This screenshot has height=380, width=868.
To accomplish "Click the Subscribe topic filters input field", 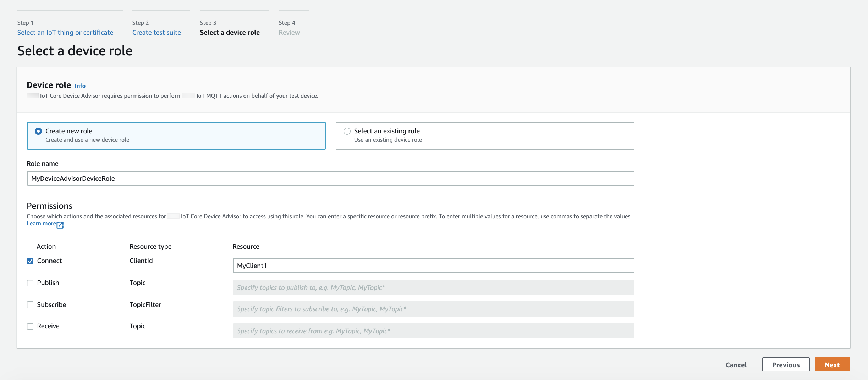I will [x=433, y=309].
